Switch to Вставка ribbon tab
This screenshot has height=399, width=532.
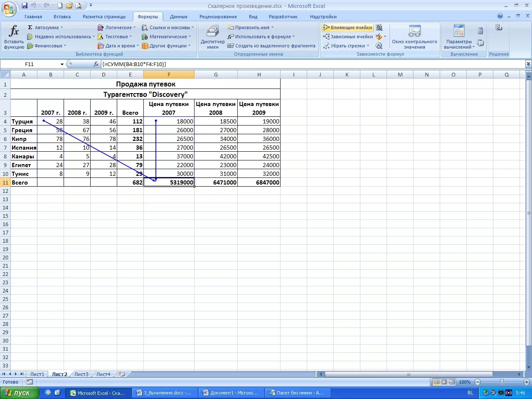click(62, 17)
